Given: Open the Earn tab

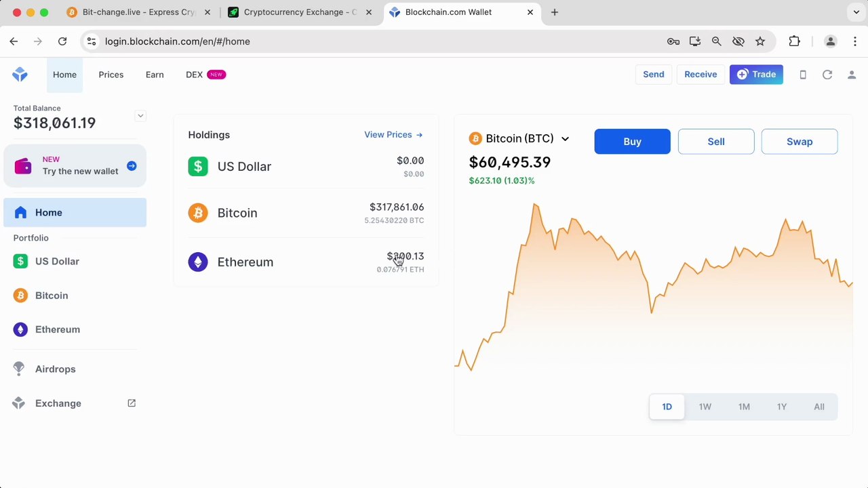Looking at the screenshot, I should coord(155,75).
